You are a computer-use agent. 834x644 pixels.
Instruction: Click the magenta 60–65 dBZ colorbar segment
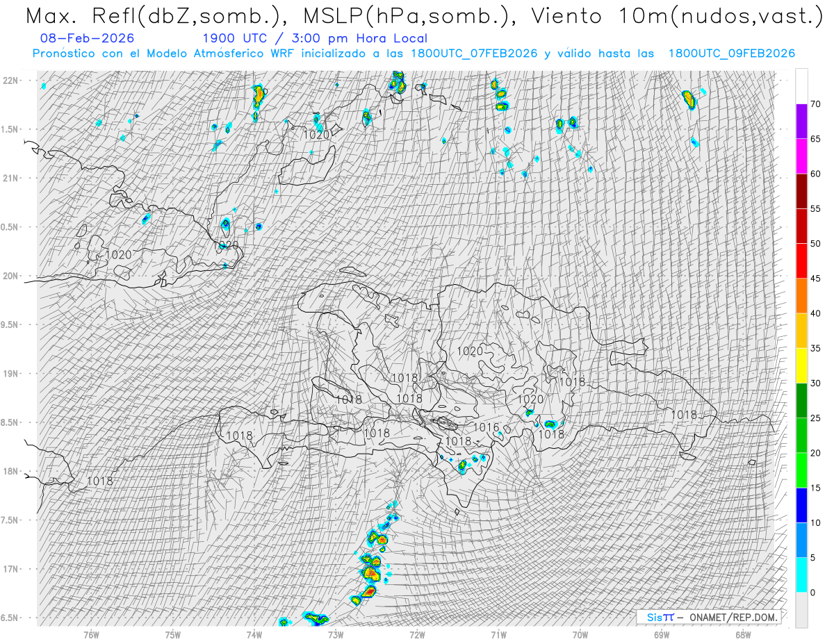(801, 156)
